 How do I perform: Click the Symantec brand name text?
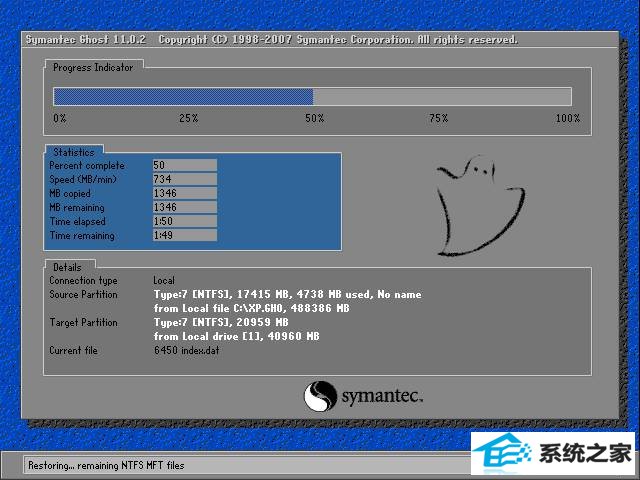[383, 396]
